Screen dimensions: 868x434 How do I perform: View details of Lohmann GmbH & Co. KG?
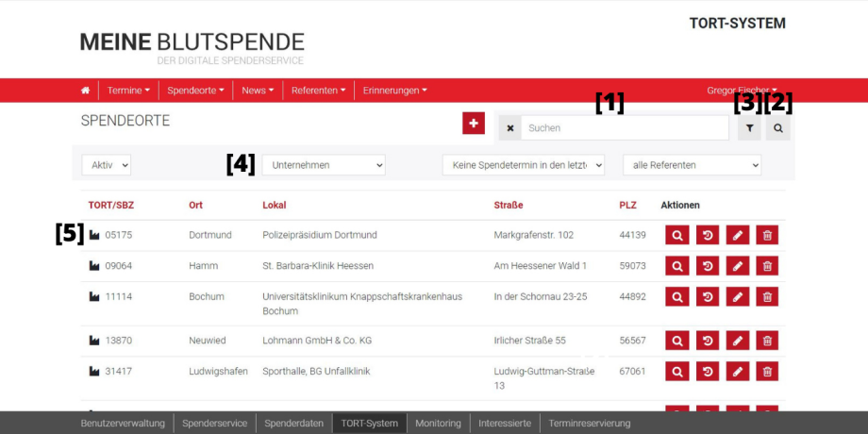677,341
